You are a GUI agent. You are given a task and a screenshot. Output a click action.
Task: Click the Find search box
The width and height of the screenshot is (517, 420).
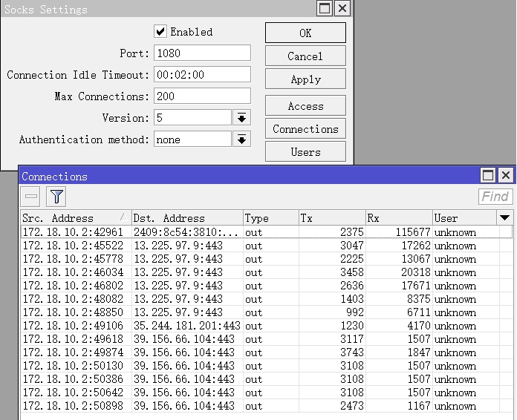[495, 197]
